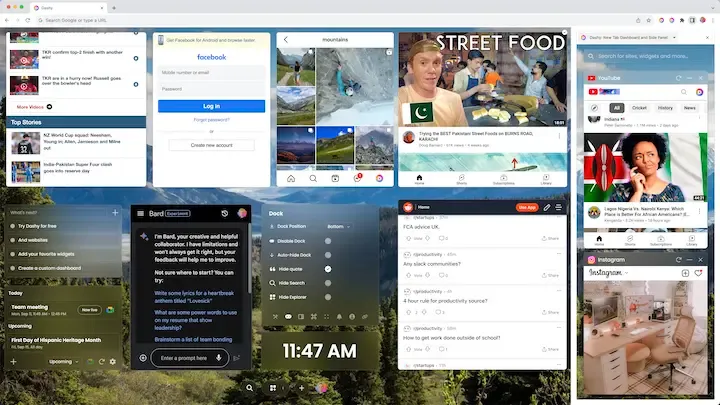This screenshot has width=720, height=405.
Task: Go back from mountains in Instagram widget
Action: click(286, 40)
